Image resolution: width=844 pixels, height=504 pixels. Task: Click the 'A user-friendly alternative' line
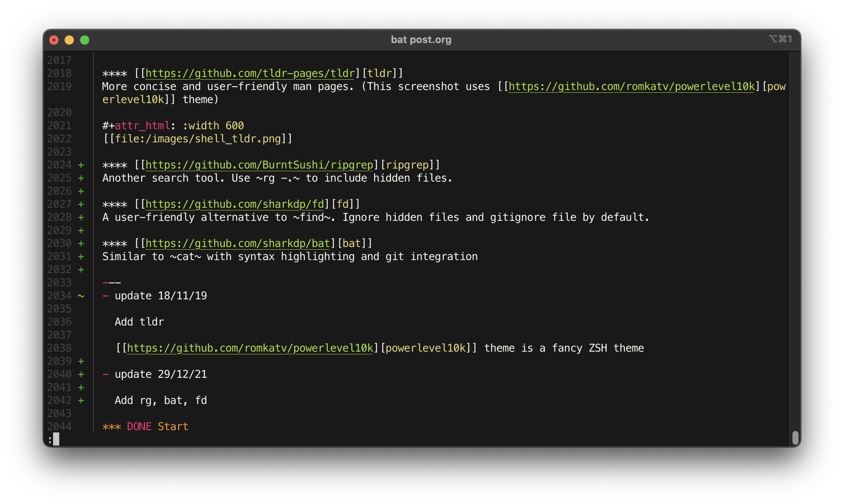[376, 217]
